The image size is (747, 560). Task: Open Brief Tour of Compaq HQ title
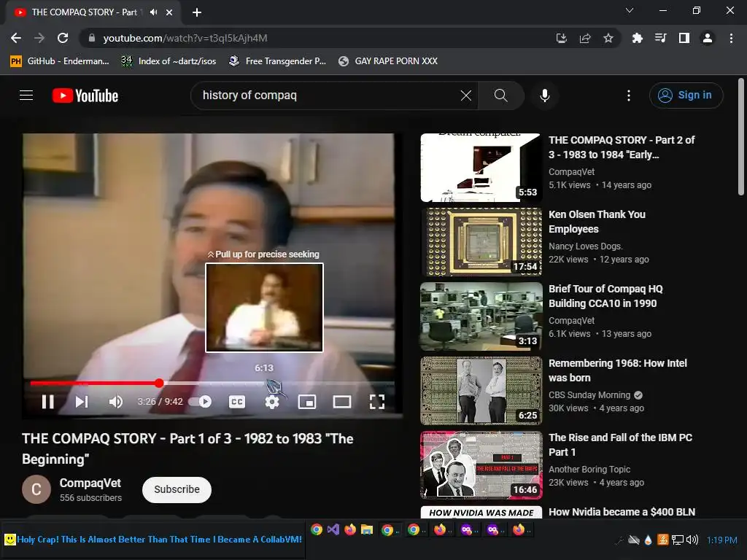[605, 296]
